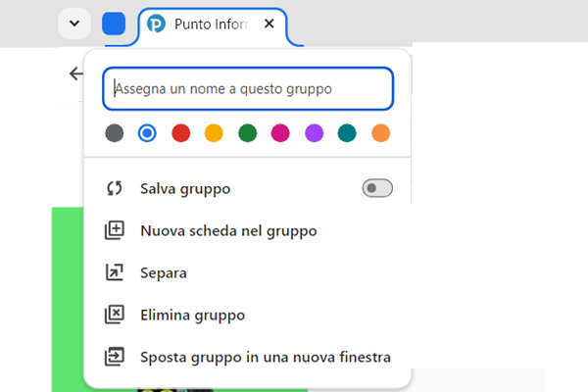Click the Elimina gruppo delete icon
Viewport: 588px width, 392px height.
point(115,315)
